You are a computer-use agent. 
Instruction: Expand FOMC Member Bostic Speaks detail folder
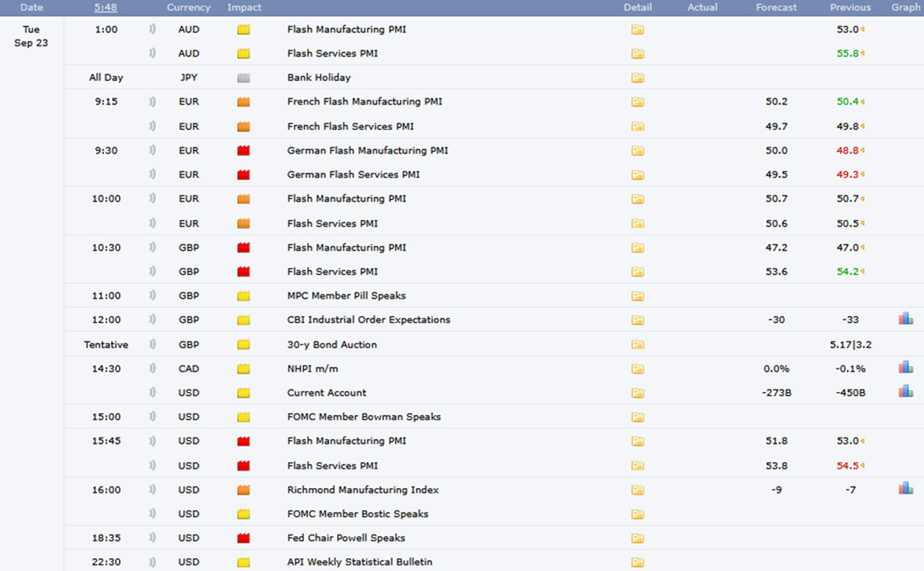637,514
